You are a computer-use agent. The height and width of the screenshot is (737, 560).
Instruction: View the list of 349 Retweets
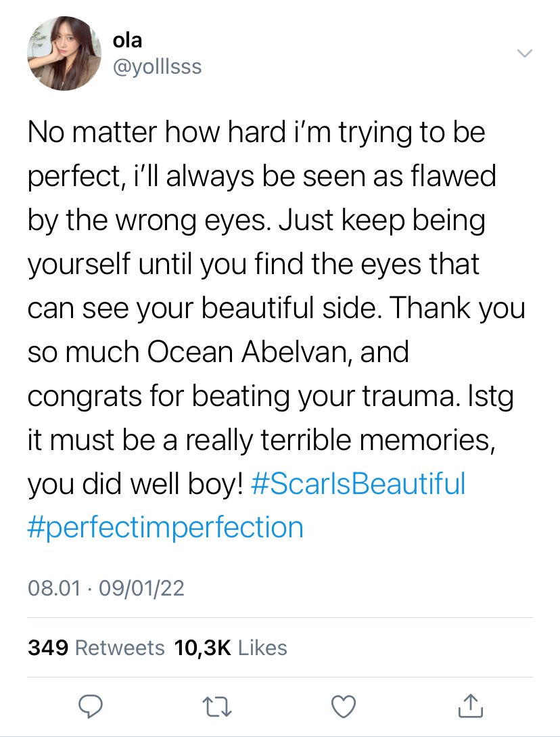pos(96,648)
